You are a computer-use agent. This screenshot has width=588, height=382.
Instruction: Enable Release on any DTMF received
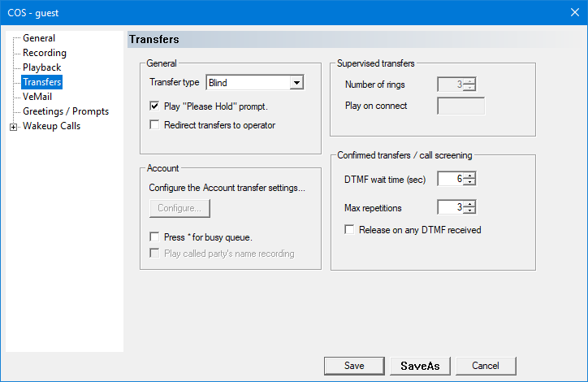tap(350, 230)
